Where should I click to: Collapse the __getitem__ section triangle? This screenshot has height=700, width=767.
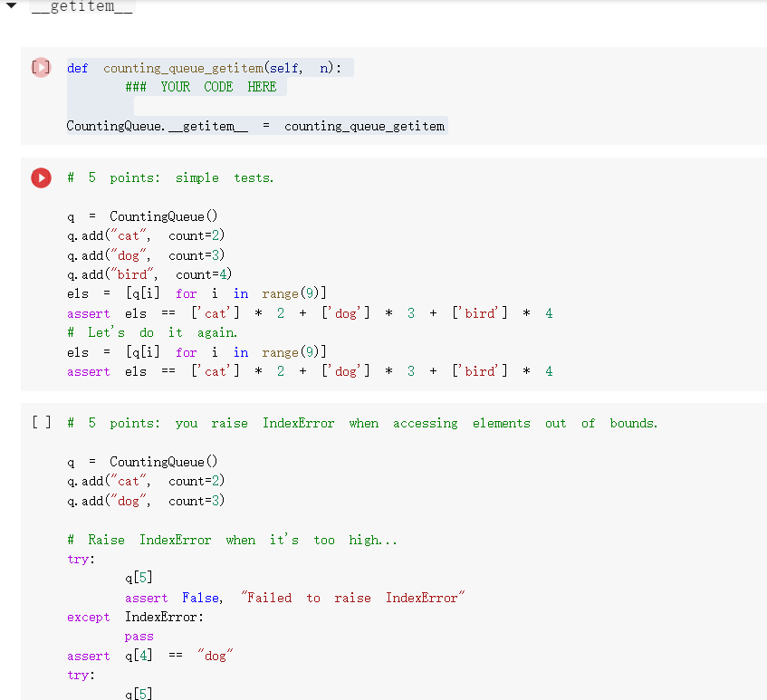pos(11,5)
